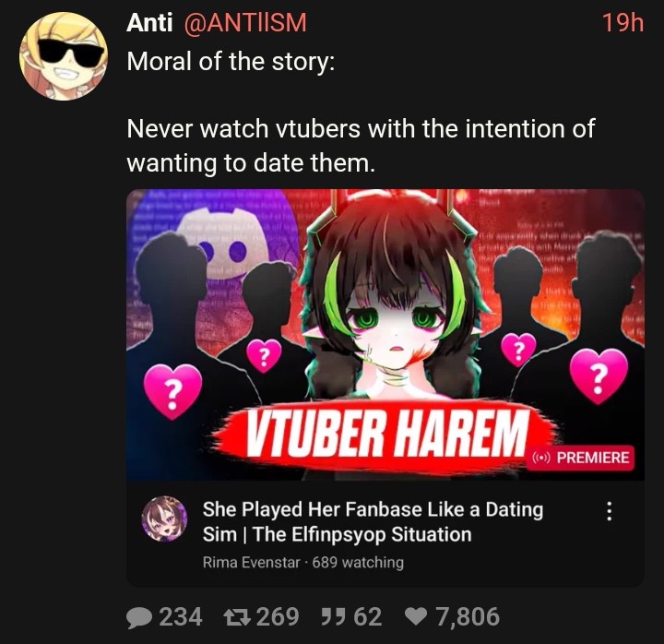
Task: Open the VTUBER HAREM video thumbnail
Action: pos(385,335)
